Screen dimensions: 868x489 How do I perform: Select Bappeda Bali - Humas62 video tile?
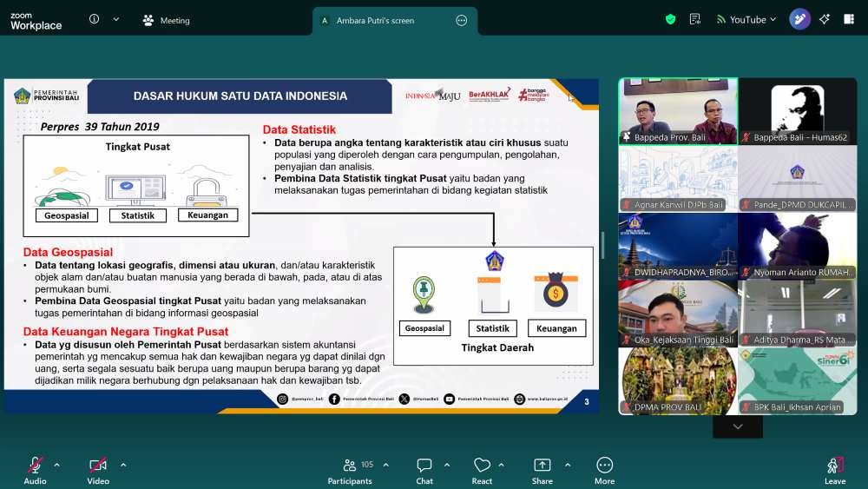[x=798, y=111]
